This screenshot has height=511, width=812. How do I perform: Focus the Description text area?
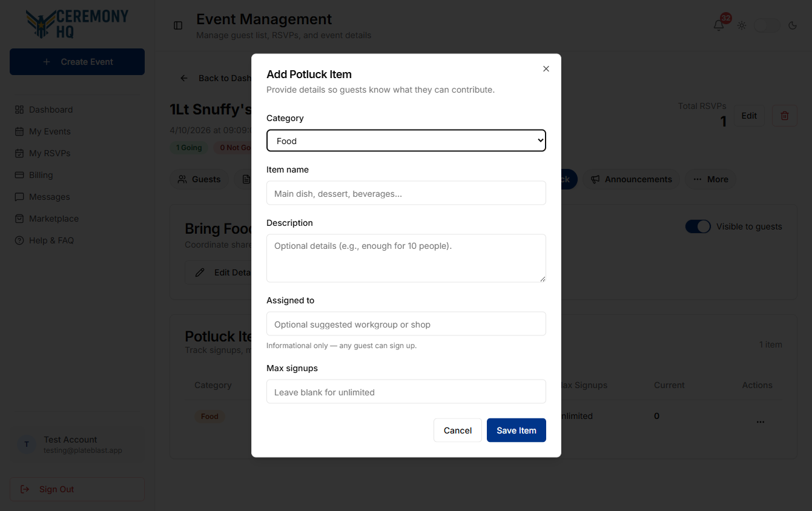[x=406, y=258]
